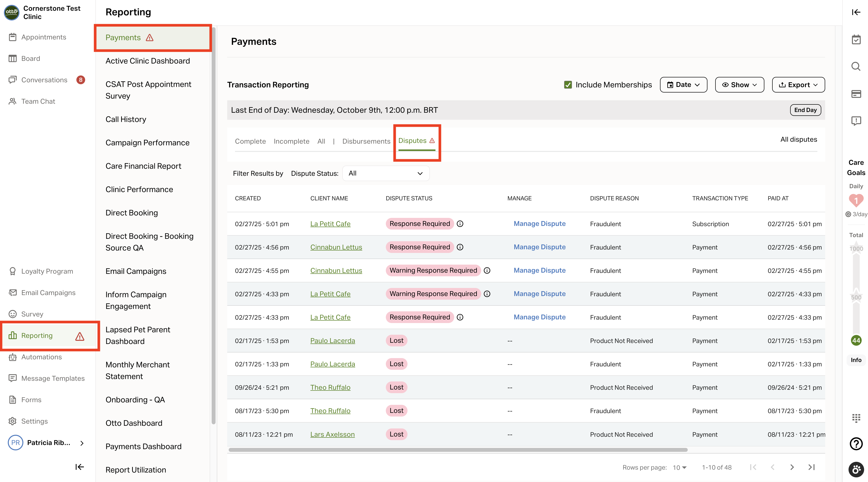Switch to the All transactions tab
Screen dimensions: 868x482
321,141
